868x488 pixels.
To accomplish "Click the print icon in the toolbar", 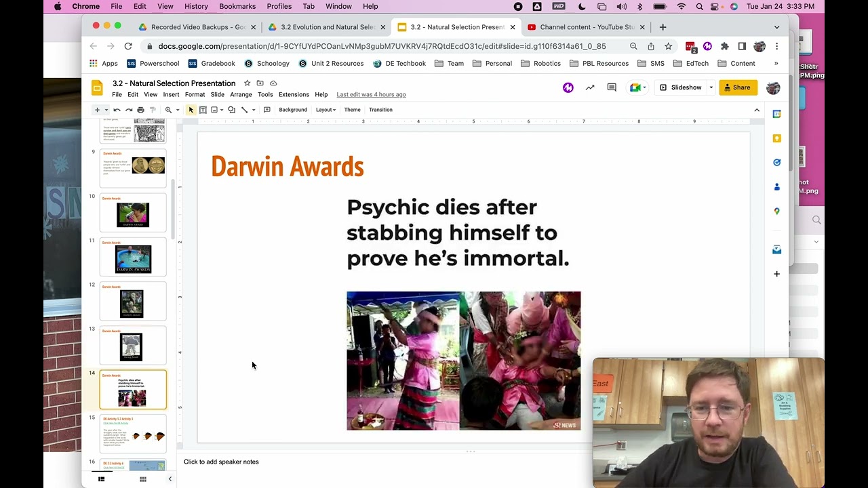I will pos(140,110).
